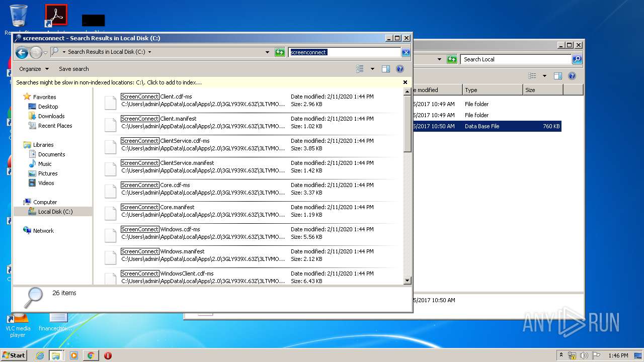Open the Organize dropdown menu
644x362 pixels.
[x=34, y=69]
